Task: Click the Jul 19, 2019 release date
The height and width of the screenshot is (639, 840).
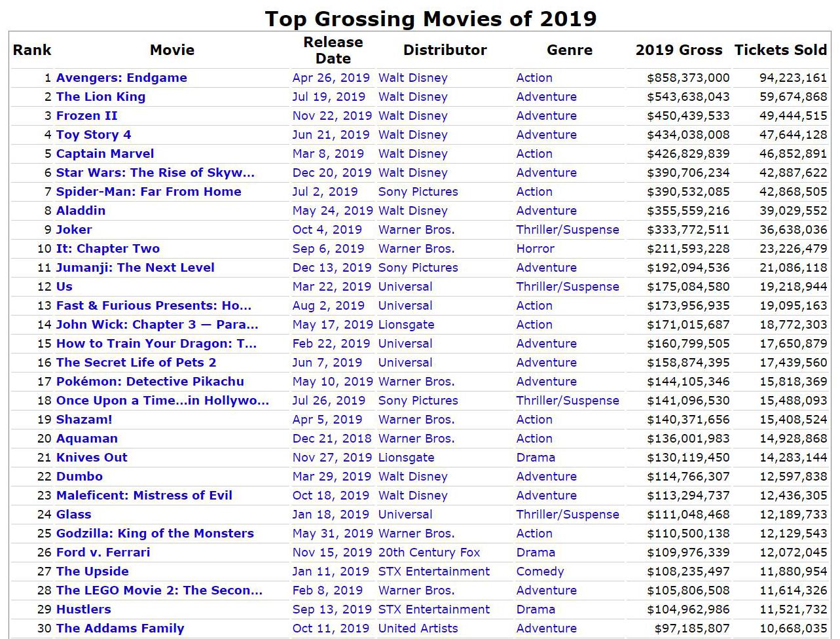Action: [329, 96]
